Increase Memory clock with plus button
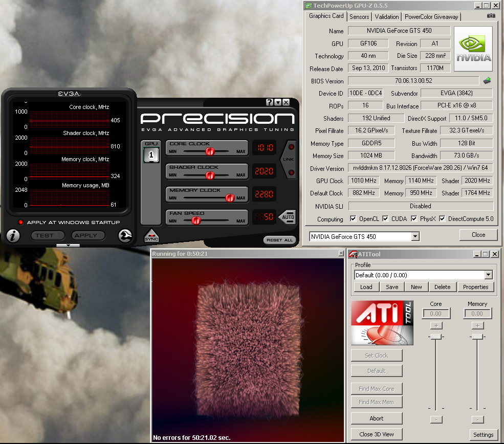 477,326
